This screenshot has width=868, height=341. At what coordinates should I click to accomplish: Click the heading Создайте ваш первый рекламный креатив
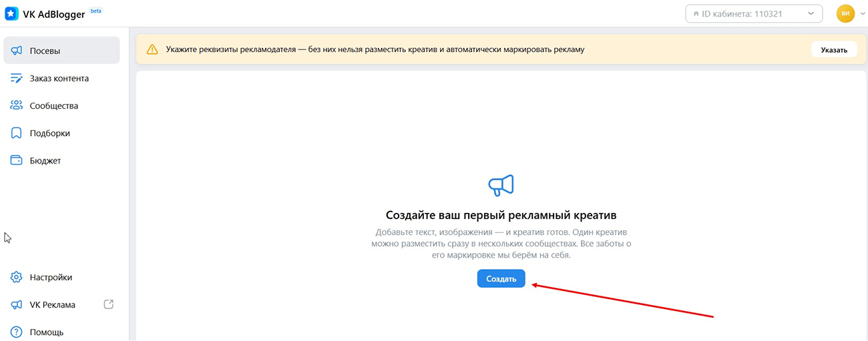pyautogui.click(x=501, y=216)
